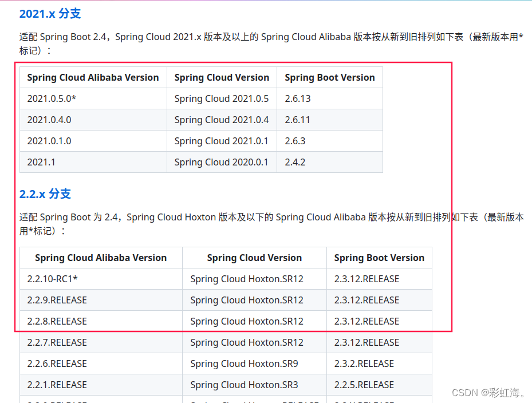
Task: Select cell "Spring Cloud 2020.0.1"
Action: pos(222,162)
